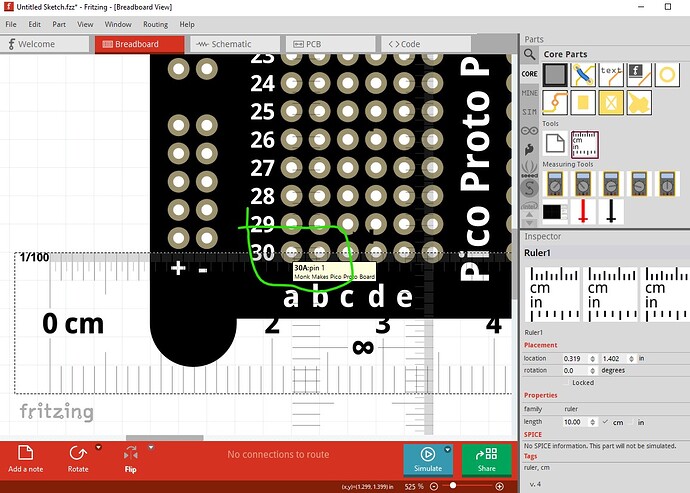Click the location Y value spinner arrows
The image size is (690, 493).
pos(631,359)
